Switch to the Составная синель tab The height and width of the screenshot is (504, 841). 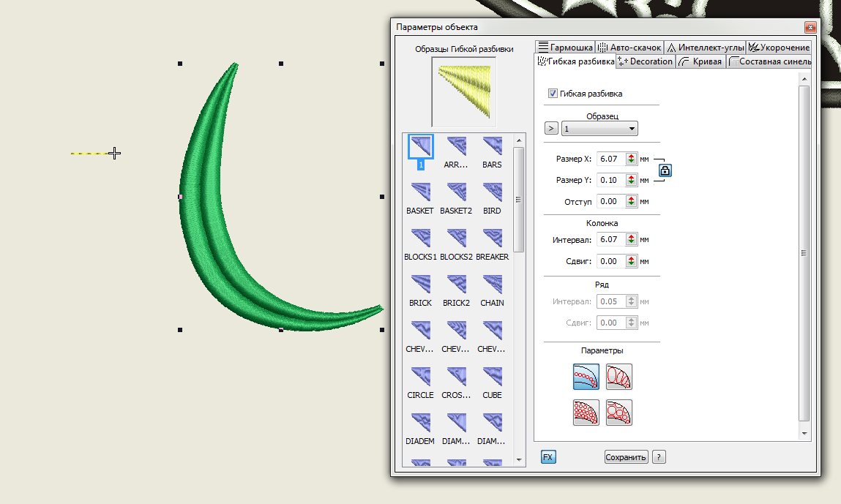tap(769, 61)
